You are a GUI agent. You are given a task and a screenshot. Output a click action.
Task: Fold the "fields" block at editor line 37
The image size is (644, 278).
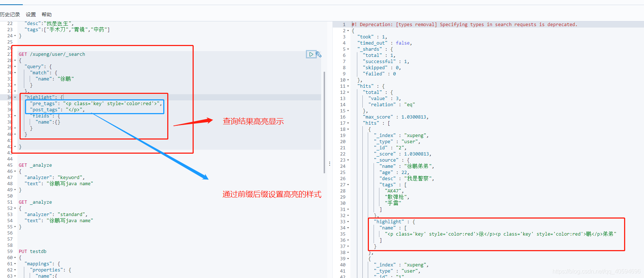[15, 116]
